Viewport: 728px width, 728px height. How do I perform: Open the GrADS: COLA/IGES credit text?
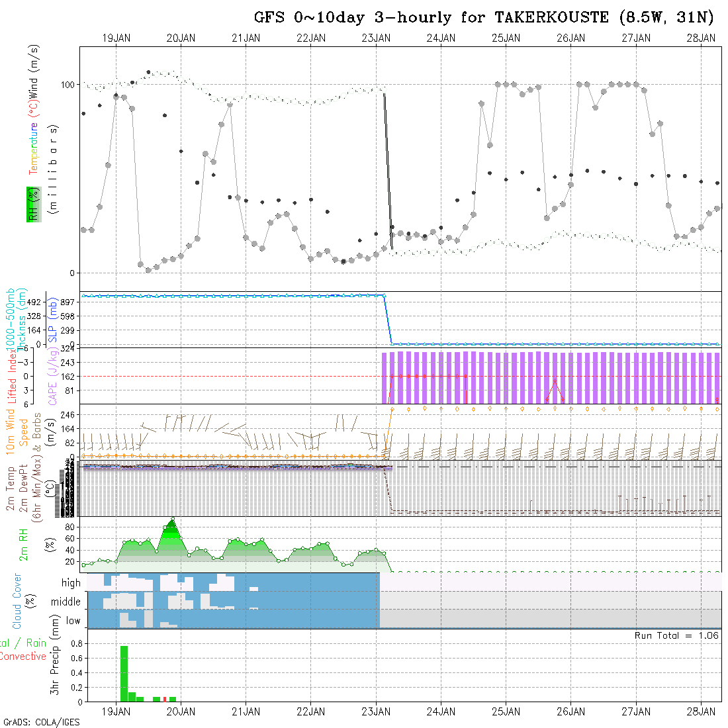tap(41, 722)
